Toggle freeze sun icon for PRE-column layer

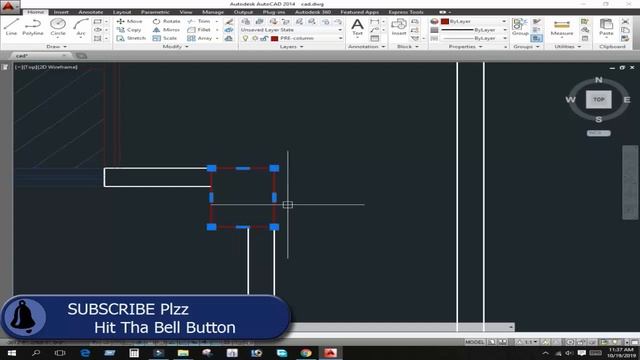[x=255, y=38]
